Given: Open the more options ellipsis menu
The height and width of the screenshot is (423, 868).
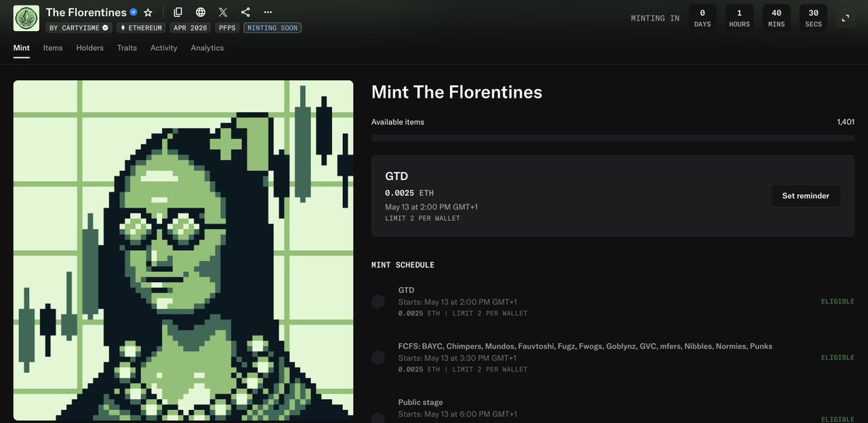Looking at the screenshot, I should tap(268, 12).
